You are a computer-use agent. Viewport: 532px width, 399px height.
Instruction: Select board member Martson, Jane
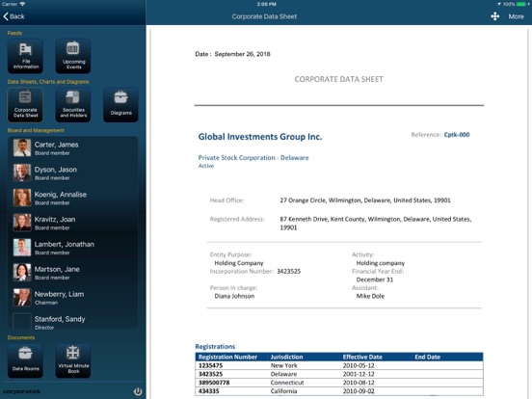point(73,273)
